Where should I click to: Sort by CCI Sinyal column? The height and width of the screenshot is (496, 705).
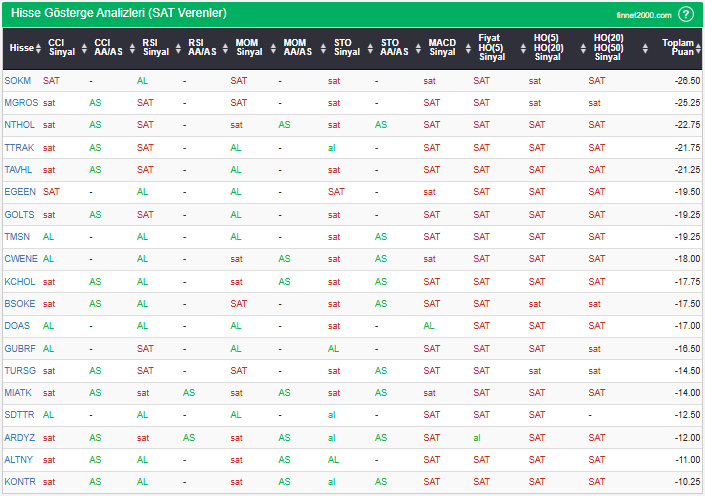pos(60,47)
